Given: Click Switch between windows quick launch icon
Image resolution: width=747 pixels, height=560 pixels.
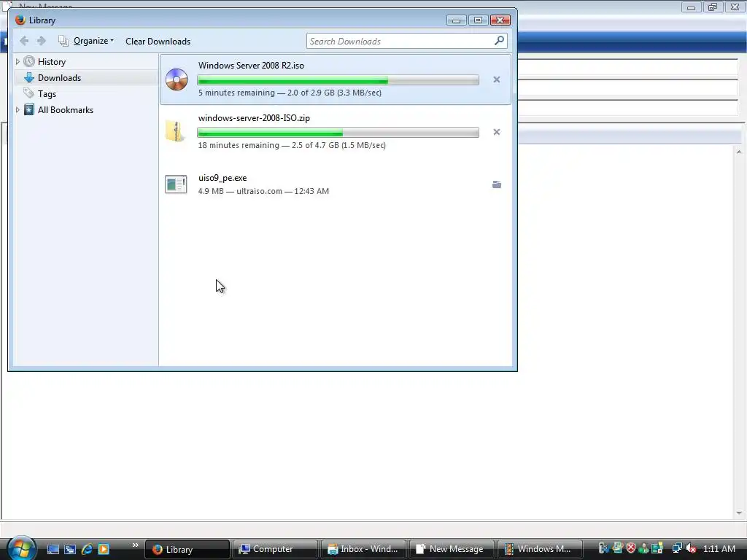Looking at the screenshot, I should 70,549.
